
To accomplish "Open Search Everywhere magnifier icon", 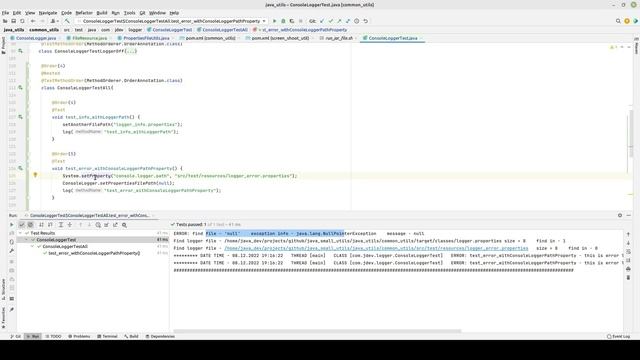I will point(618,21).
